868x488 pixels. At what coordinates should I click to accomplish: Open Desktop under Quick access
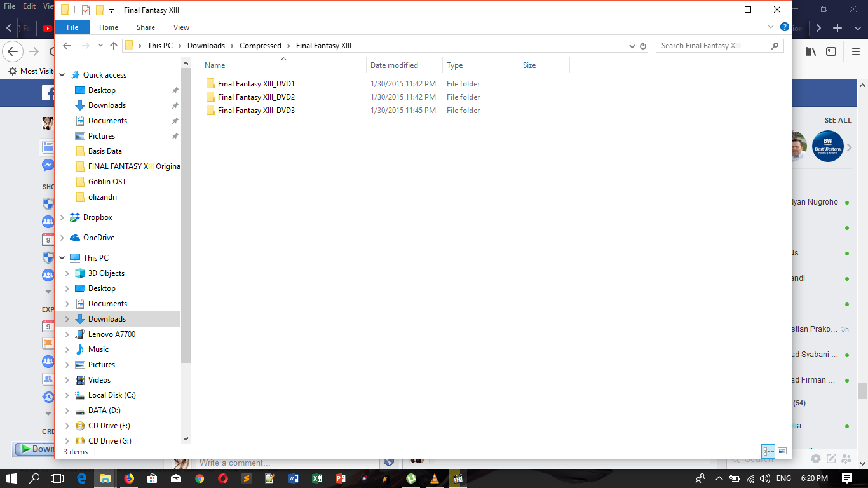point(102,90)
